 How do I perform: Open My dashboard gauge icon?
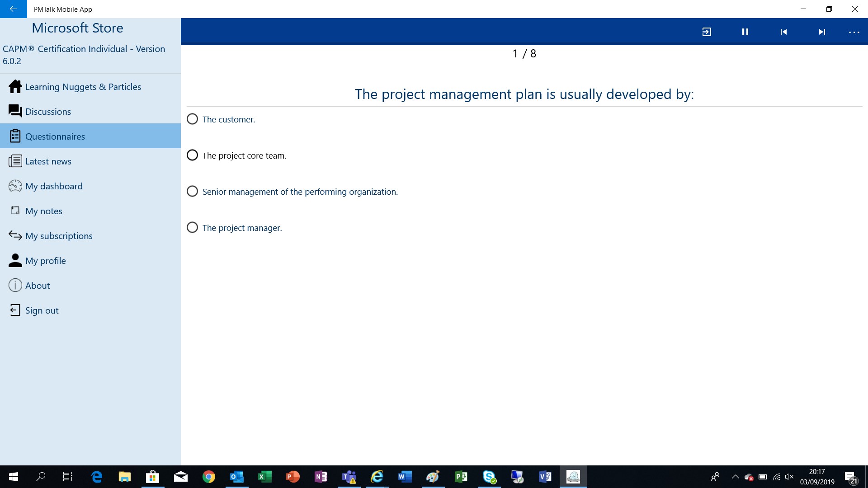15,186
